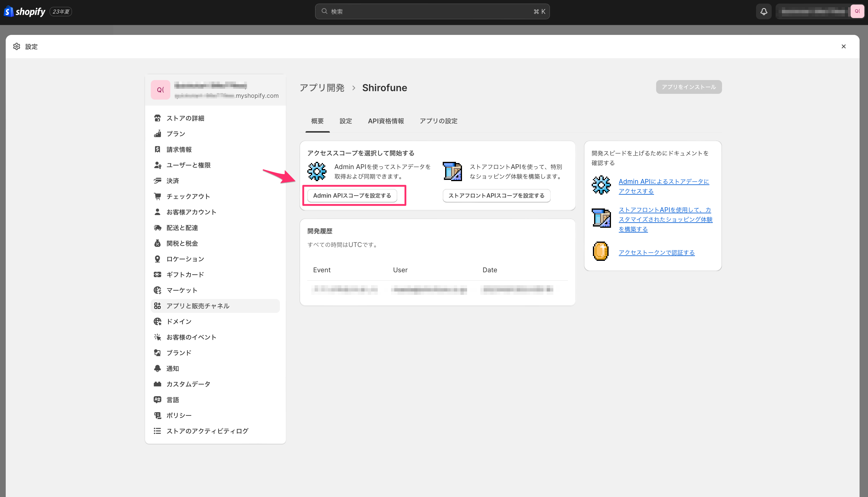Open ストアの詳細 store icon

[157, 118]
